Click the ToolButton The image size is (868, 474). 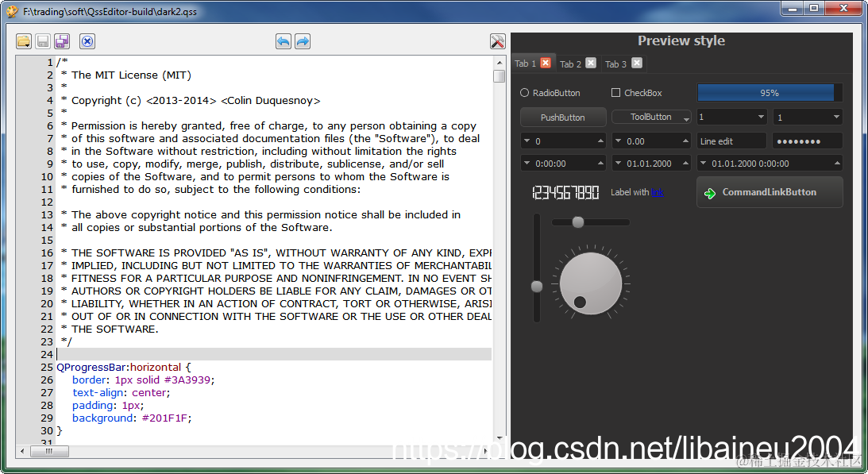650,117
